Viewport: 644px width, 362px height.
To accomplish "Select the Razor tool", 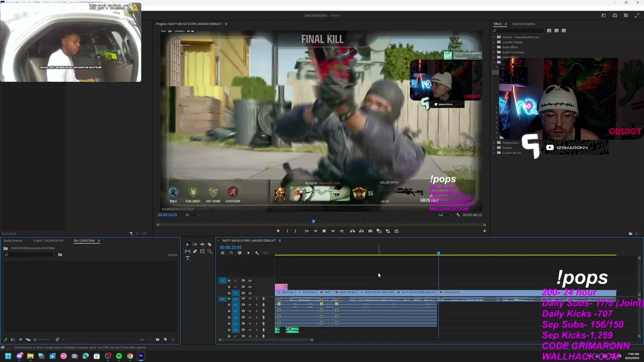I will point(209,244).
